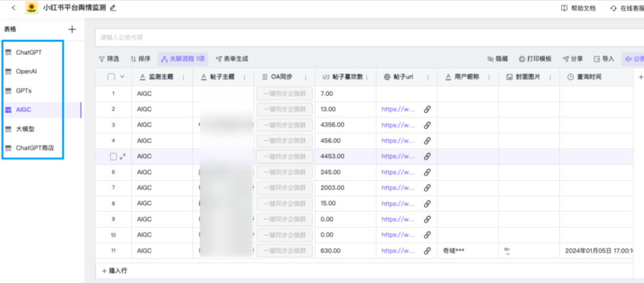Viewport: 644px width, 283px height.
Task: Click link icon in the 4453.00 row
Action: click(427, 156)
